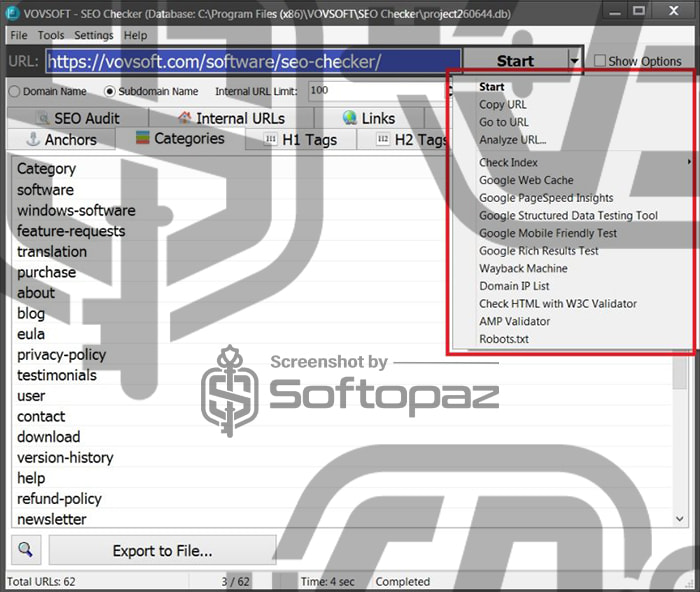The width and height of the screenshot is (700, 592).
Task: Click the scrollbar down arrow in category list
Action: [679, 519]
